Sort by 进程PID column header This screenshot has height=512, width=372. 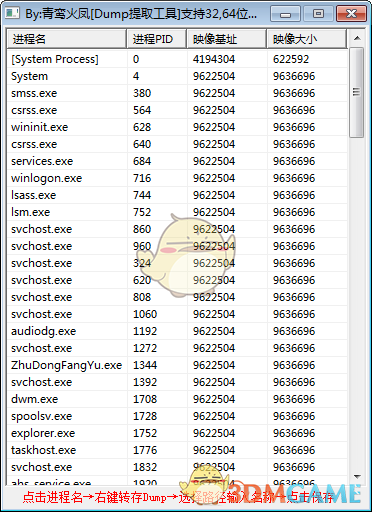pyautogui.click(x=156, y=39)
